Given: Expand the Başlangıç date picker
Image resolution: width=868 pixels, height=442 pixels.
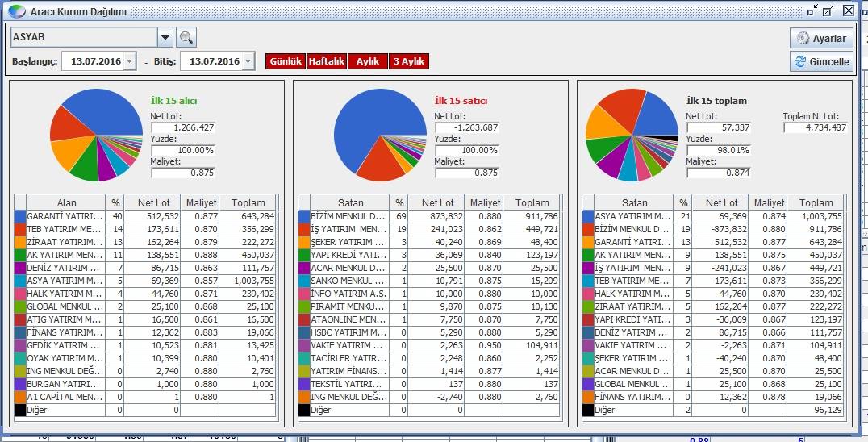Looking at the screenshot, I should 130,61.
